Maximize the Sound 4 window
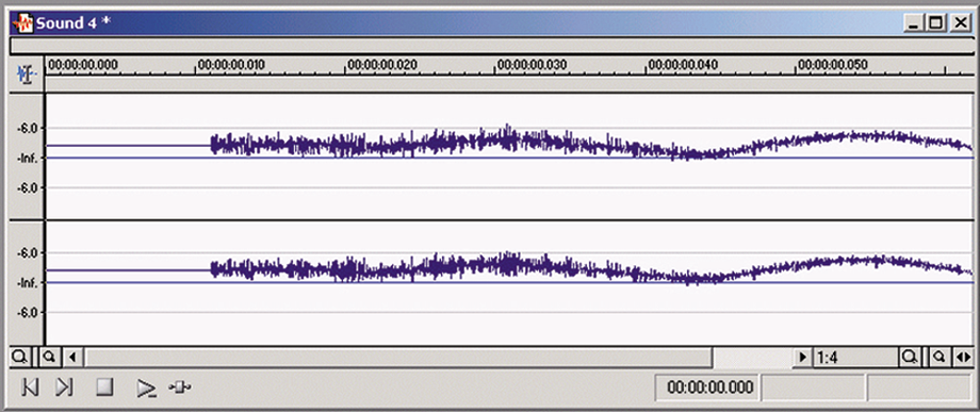The width and height of the screenshot is (980, 412). (x=936, y=23)
